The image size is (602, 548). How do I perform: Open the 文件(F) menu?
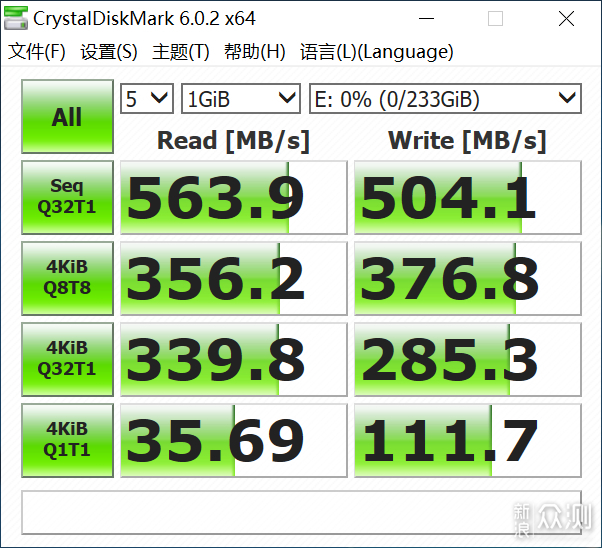pos(37,52)
